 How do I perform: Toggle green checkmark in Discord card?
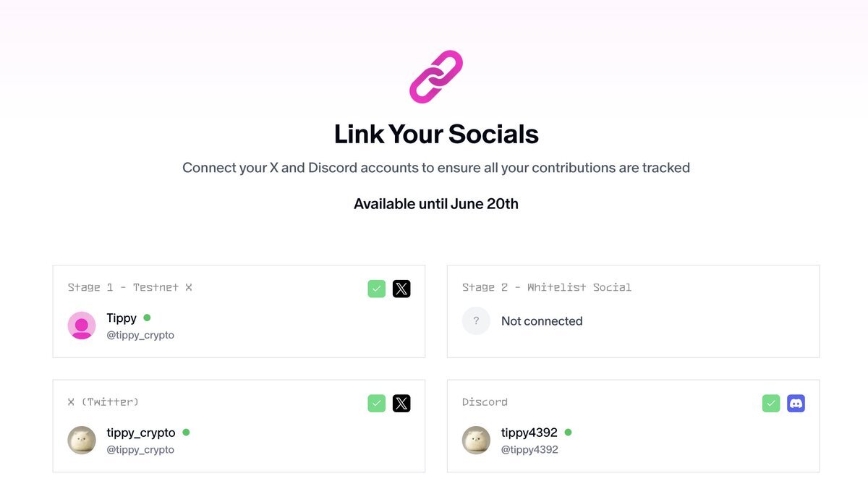click(x=771, y=404)
